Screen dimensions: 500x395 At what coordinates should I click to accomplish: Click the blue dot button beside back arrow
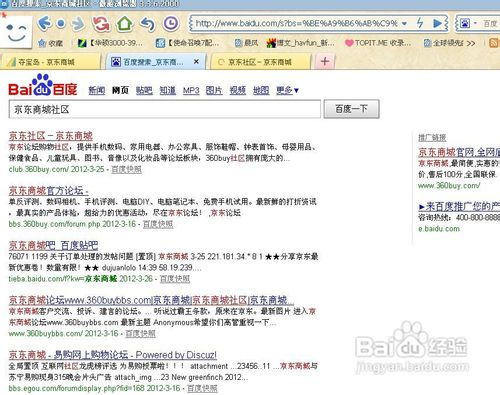(x=61, y=24)
